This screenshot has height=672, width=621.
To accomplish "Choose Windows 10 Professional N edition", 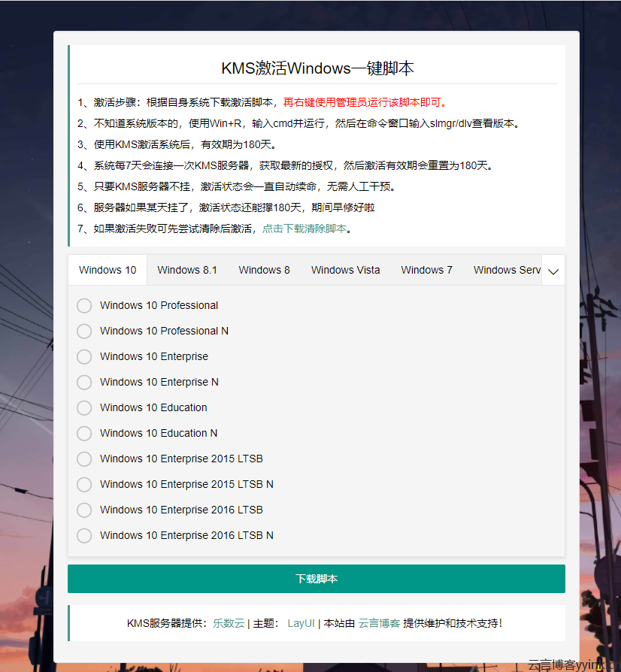I will [x=84, y=331].
